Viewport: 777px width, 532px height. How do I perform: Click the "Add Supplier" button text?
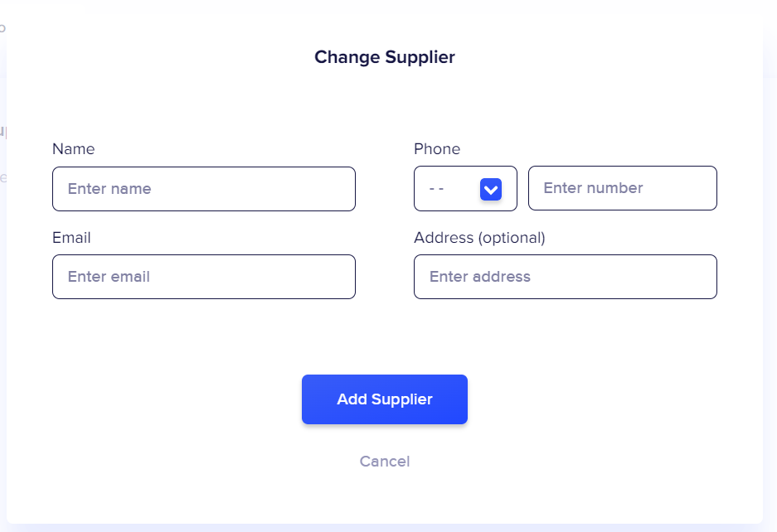[x=385, y=399]
